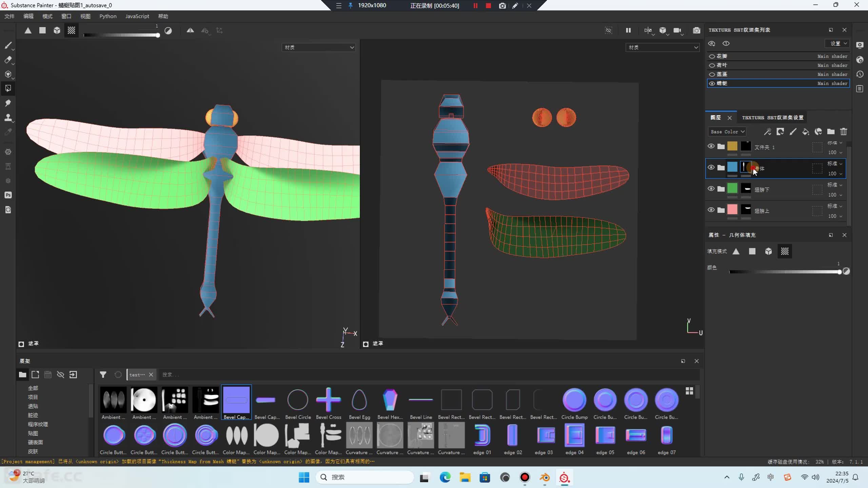Show the 荷叶 texture set
This screenshot has height=488, width=868.
(x=712, y=65)
